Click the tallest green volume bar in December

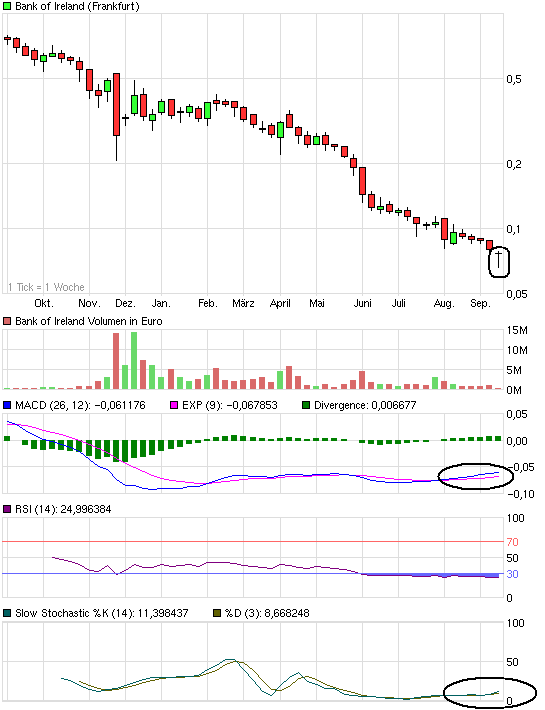[x=134, y=360]
